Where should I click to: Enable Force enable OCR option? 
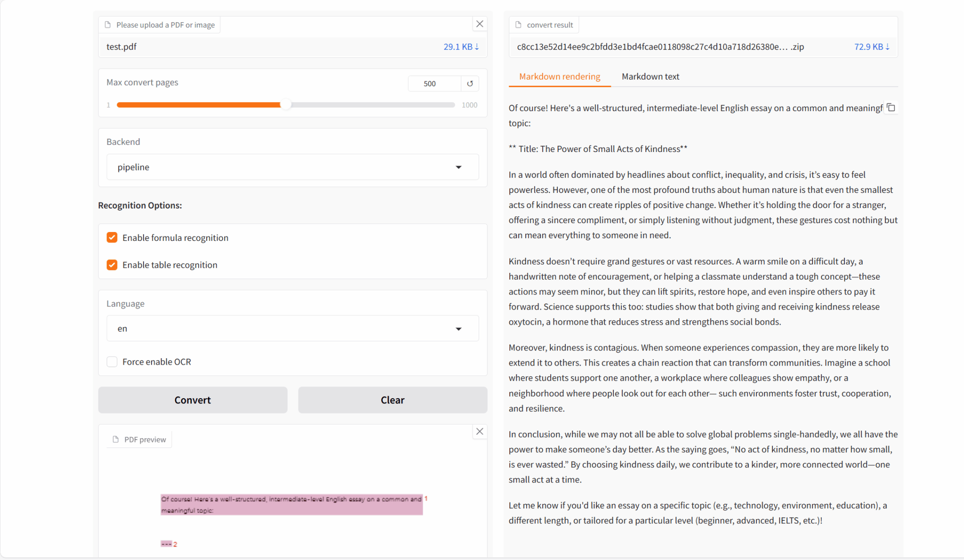coord(112,362)
